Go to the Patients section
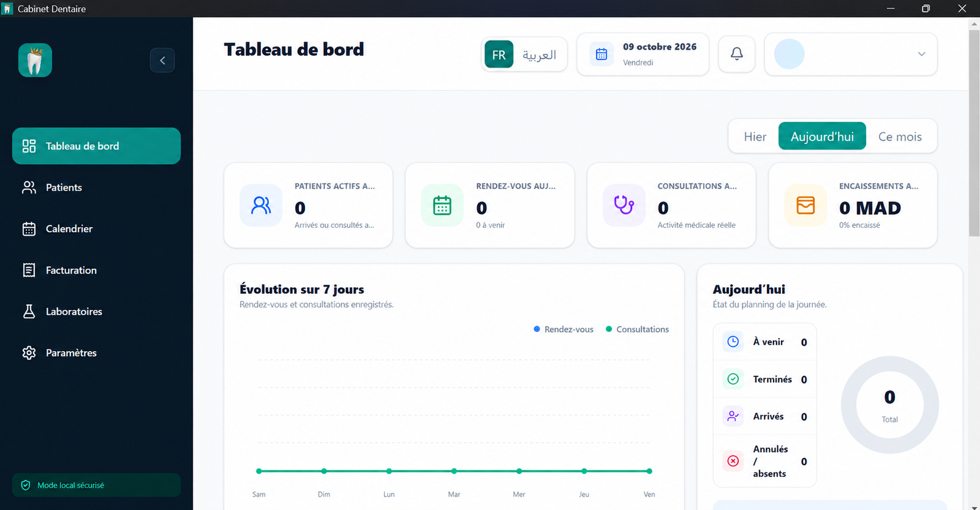Image resolution: width=980 pixels, height=510 pixels. (96, 187)
